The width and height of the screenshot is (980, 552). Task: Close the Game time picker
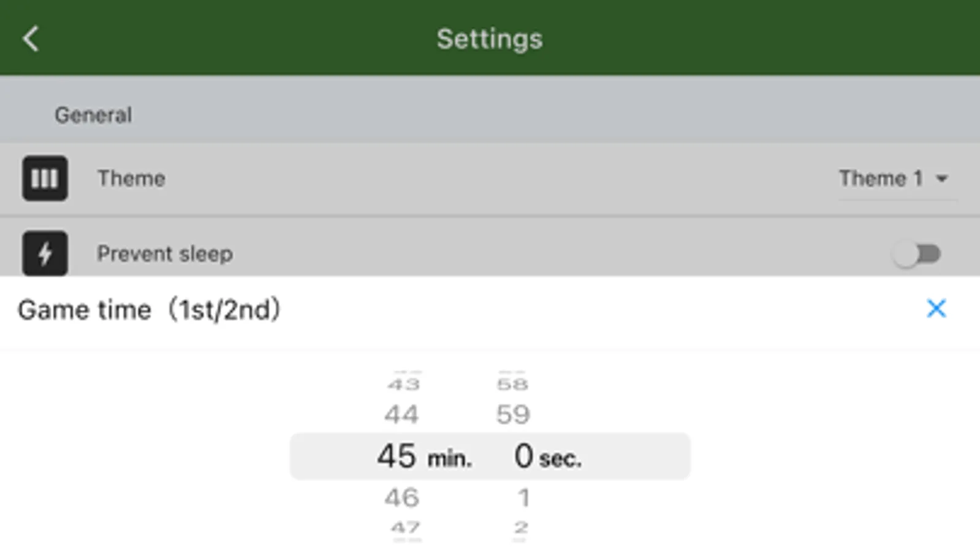point(936,309)
